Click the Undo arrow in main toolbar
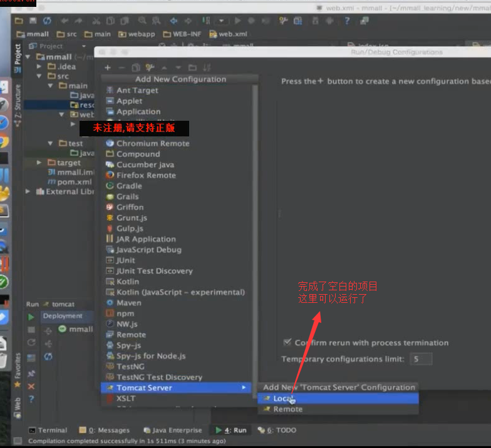 [x=65, y=21]
